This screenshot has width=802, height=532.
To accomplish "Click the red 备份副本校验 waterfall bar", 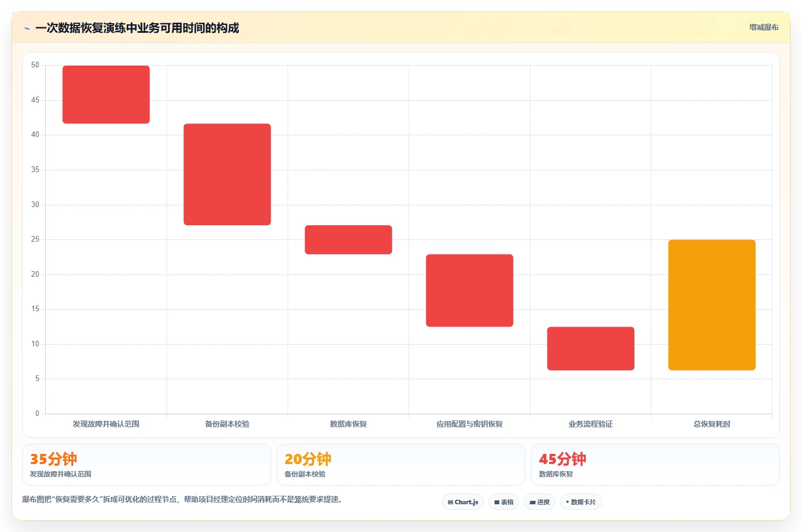I will pyautogui.click(x=227, y=174).
